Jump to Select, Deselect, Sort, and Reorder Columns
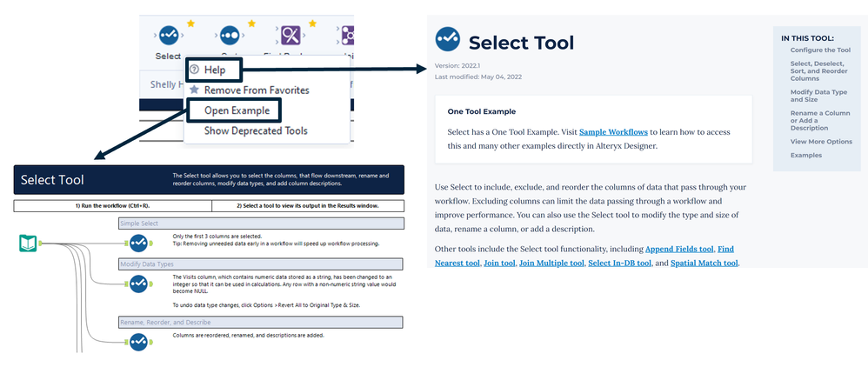Screen dimensions: 868x367 pos(818,70)
